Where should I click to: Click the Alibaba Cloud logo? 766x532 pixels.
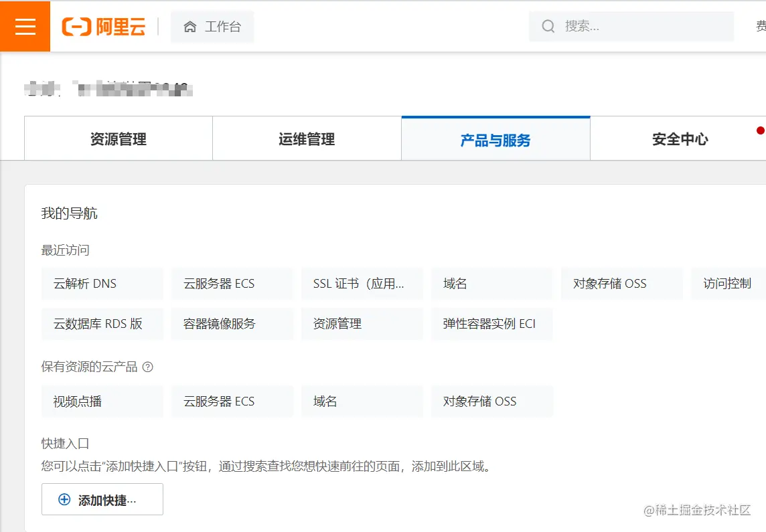click(x=104, y=26)
